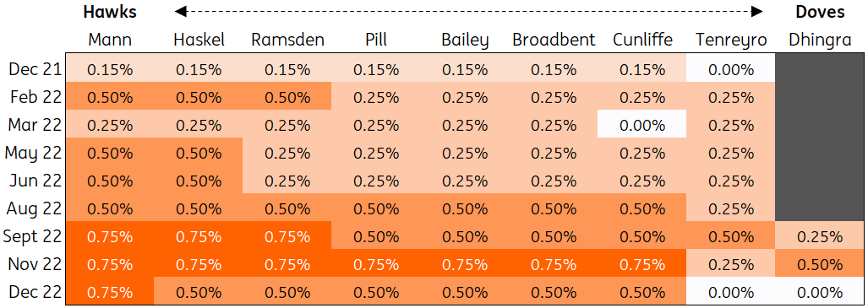
Task: Click Pill's 0.75% cell for Nov 22
Action: click(375, 262)
